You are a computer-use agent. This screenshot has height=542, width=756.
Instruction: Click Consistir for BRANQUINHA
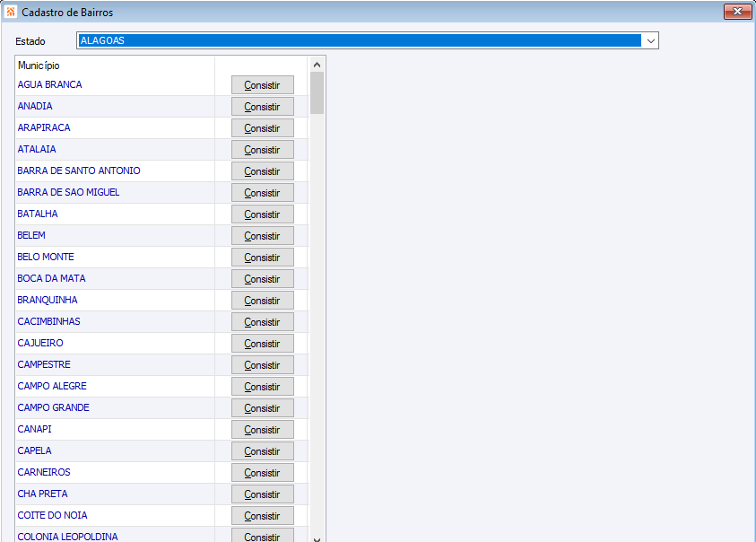(262, 301)
